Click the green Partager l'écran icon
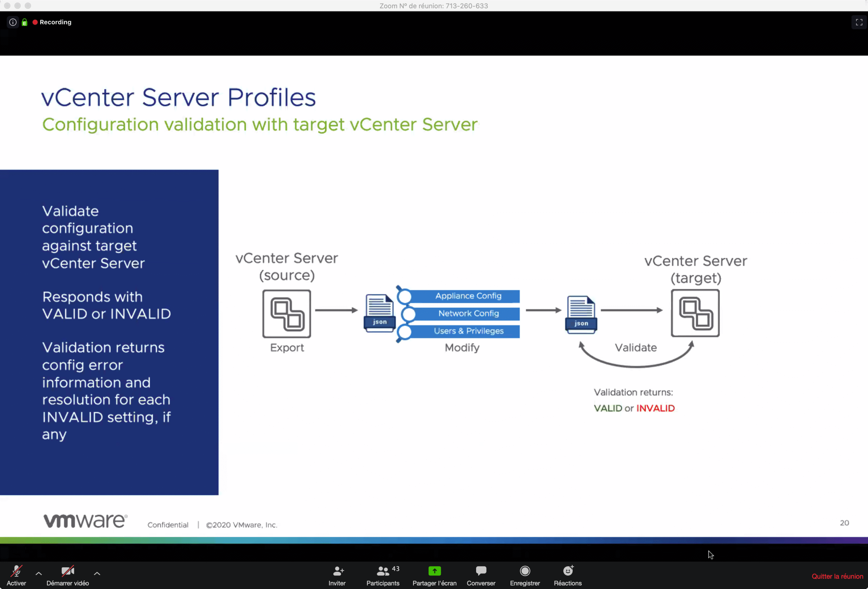The image size is (868, 589). [434, 571]
